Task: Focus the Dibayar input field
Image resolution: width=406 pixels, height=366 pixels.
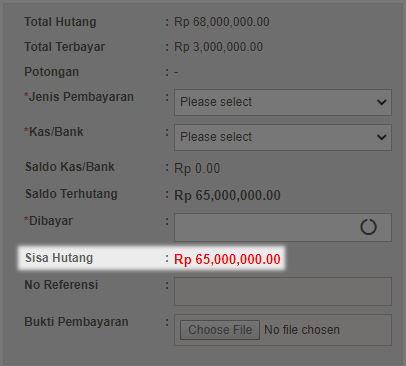Action: click(x=283, y=227)
